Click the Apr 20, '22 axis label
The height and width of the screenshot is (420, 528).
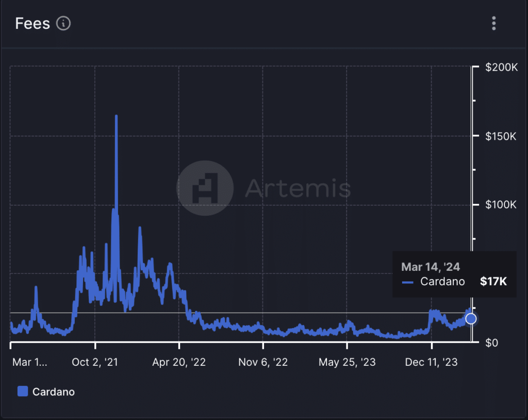pos(179,362)
